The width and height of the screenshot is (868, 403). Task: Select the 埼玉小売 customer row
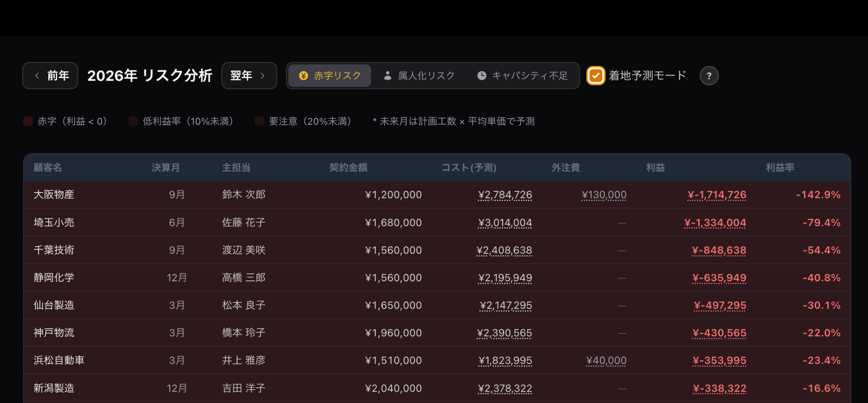(x=437, y=222)
